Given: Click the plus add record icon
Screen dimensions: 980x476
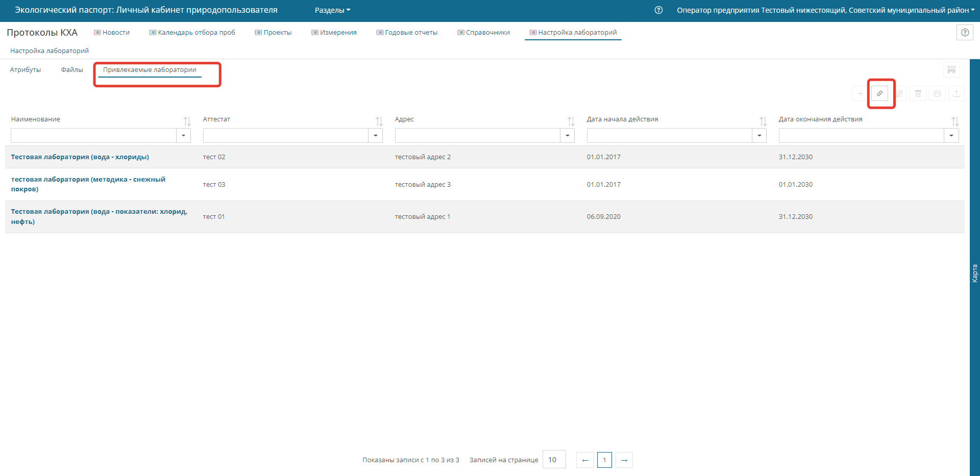Looking at the screenshot, I should click(x=860, y=93).
